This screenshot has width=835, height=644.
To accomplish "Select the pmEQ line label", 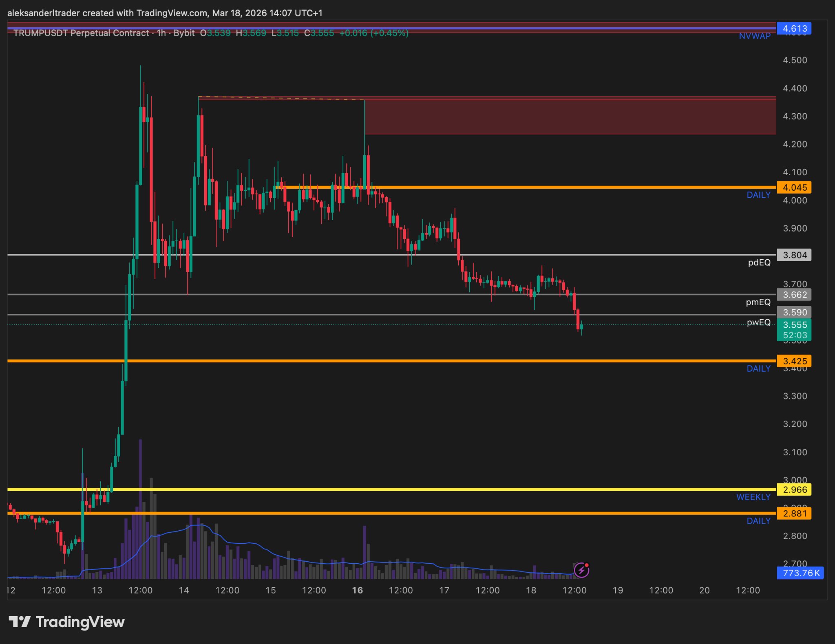I will point(758,302).
